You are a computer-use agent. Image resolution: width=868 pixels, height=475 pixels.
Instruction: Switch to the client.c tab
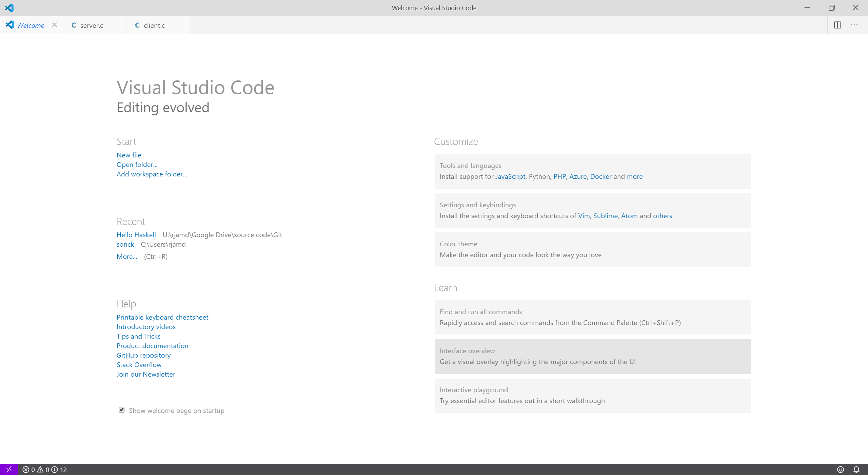click(x=154, y=25)
